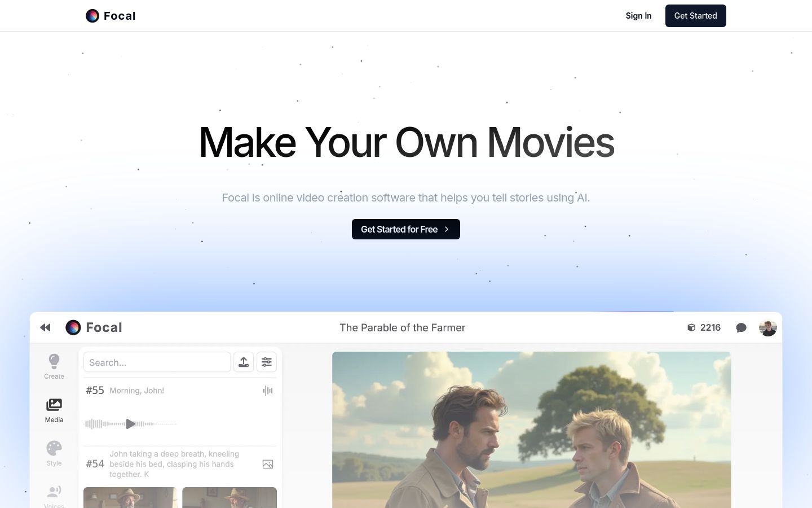Select the #54 description about John kneeling
Image resolution: width=812 pixels, height=508 pixels.
175,464
